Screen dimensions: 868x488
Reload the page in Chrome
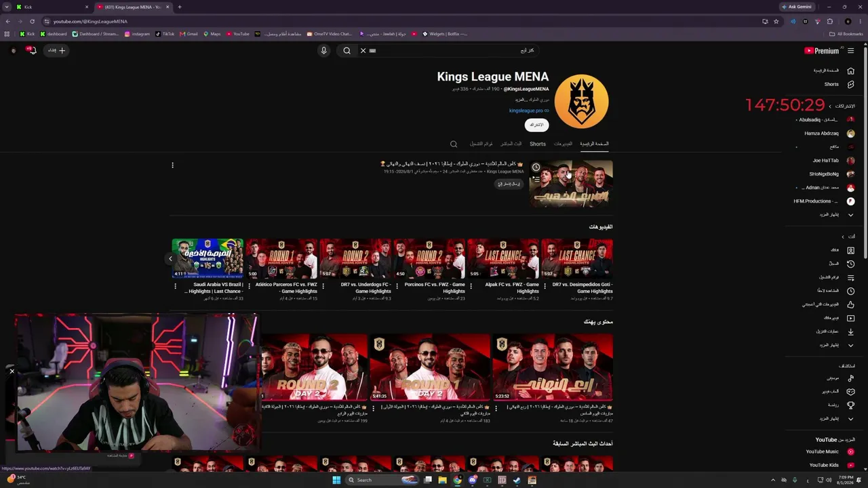32,21
